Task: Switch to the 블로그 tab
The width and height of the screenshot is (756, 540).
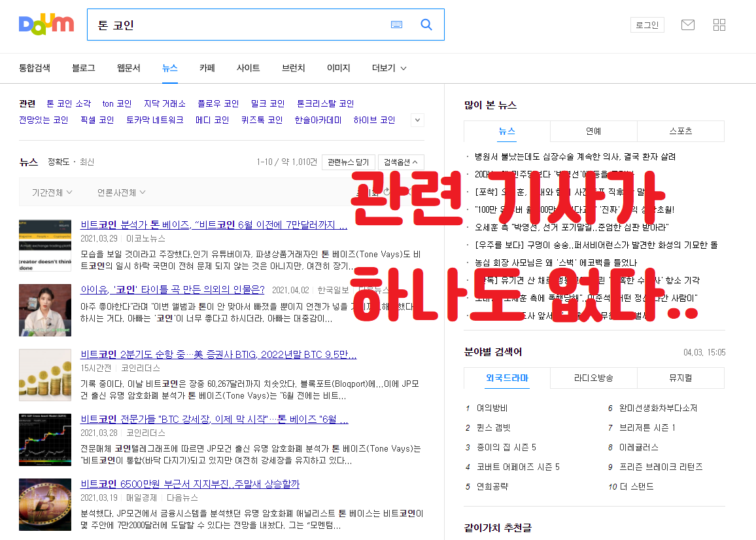Action: click(x=84, y=68)
